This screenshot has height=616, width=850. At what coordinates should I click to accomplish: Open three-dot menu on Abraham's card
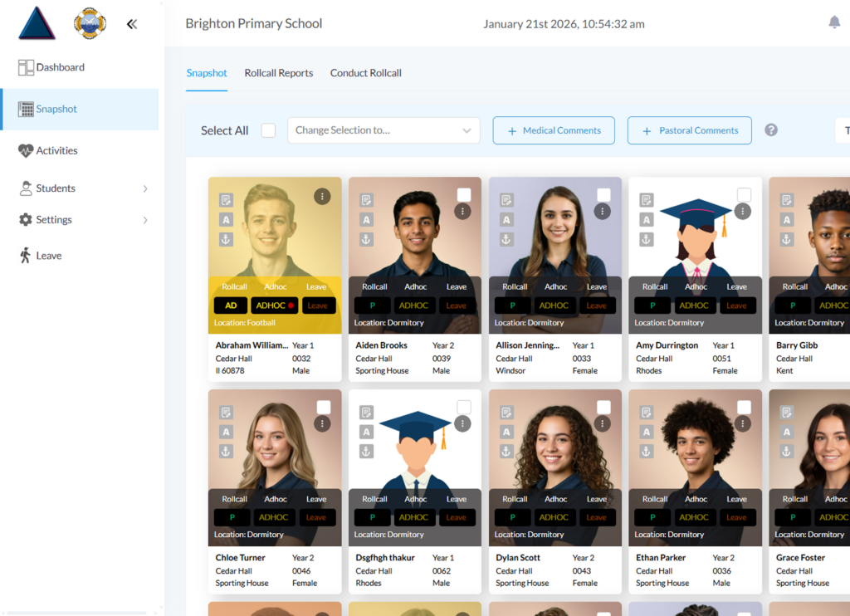(323, 196)
